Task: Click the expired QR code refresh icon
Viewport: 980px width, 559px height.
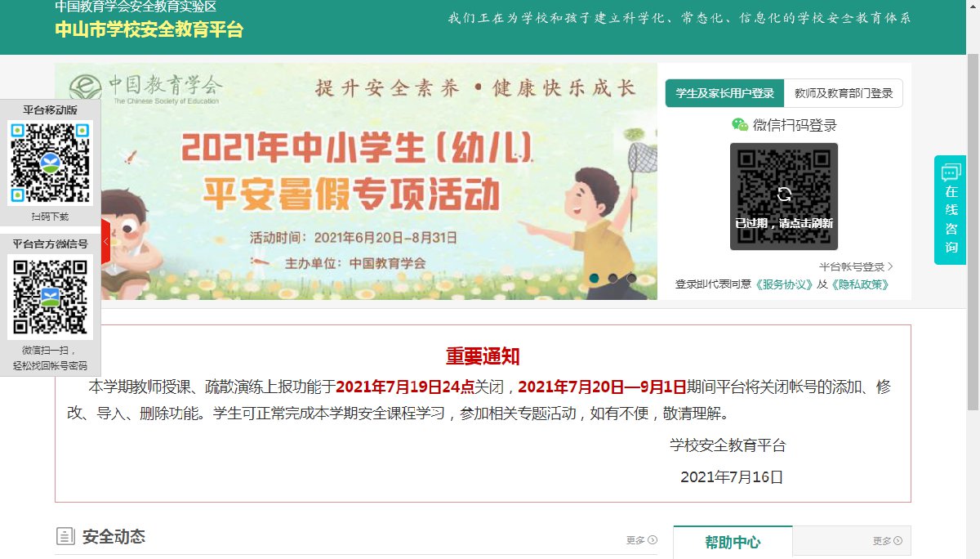Action: click(x=784, y=195)
